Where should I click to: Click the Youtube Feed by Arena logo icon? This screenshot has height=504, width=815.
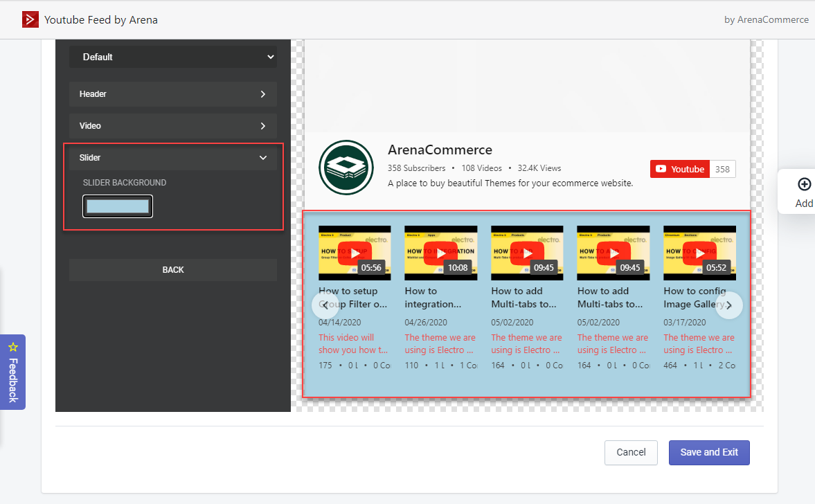coord(30,20)
